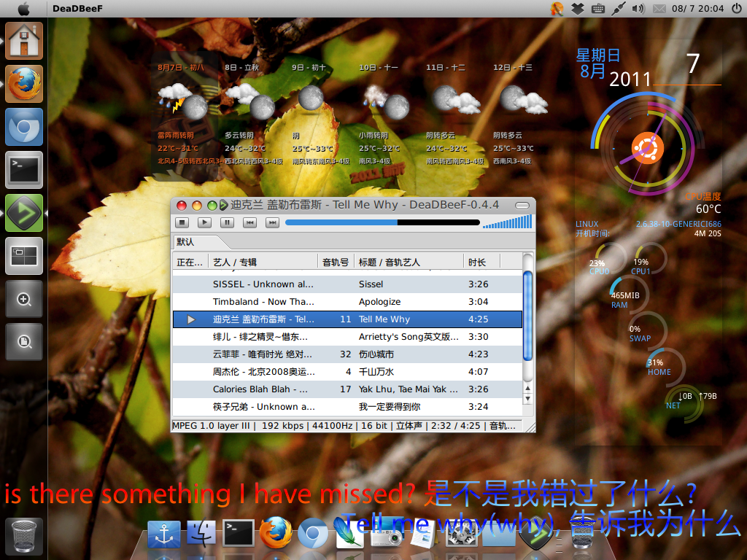This screenshot has height=560, width=747.
Task: Open Finder-style file manager in bottom dock
Action: point(201,533)
